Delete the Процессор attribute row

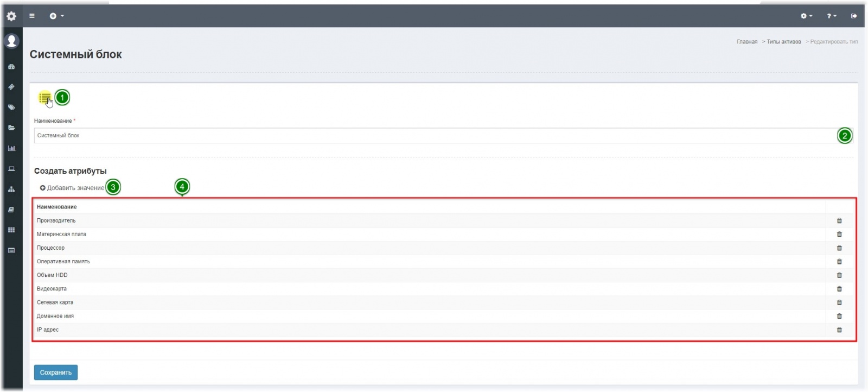839,248
